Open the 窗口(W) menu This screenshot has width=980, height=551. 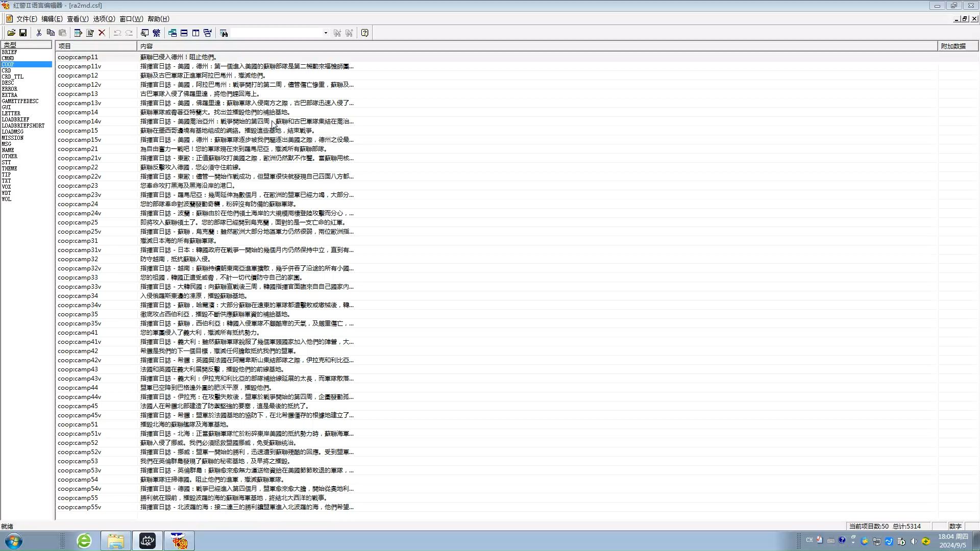coord(131,19)
